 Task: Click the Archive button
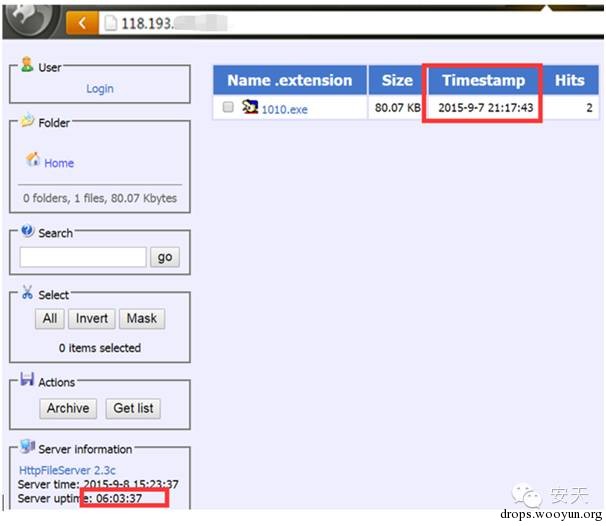click(68, 408)
